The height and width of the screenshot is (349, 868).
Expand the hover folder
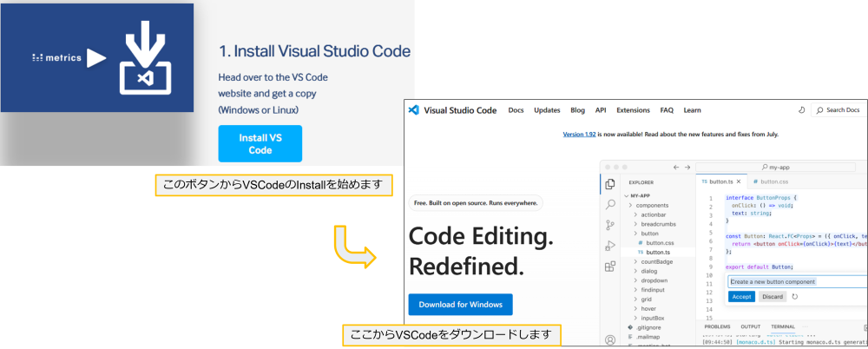[648, 308]
